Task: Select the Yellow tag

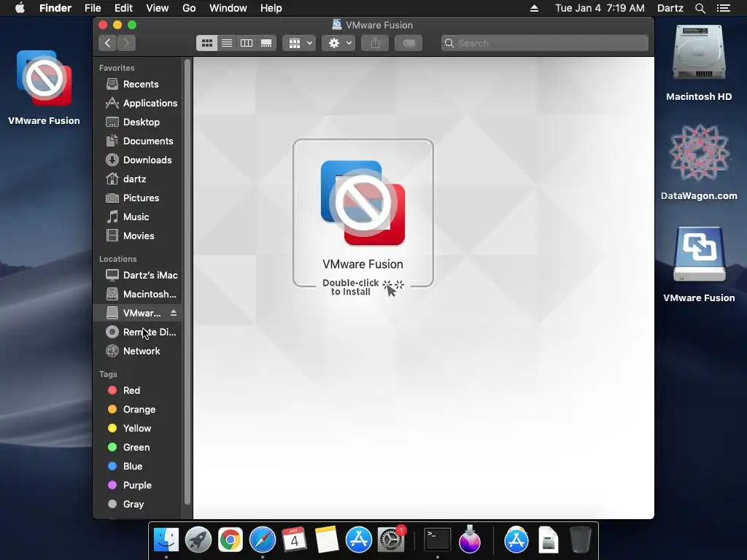Action: [x=138, y=429]
